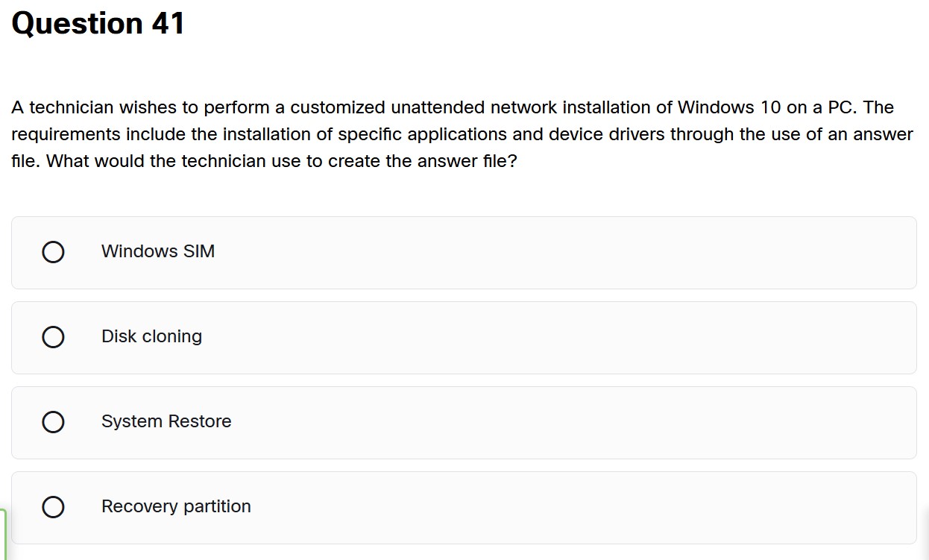Click the 'Question 41' heading

point(98,24)
